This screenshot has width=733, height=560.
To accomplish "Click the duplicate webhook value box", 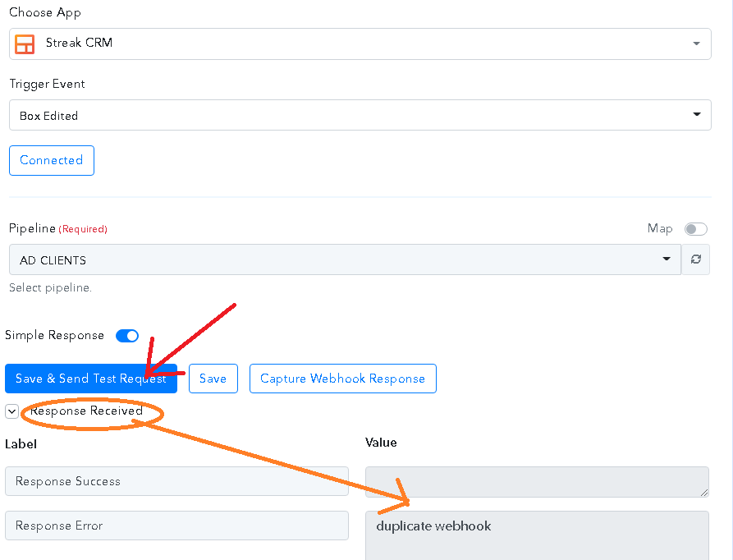I will pyautogui.click(x=537, y=535).
